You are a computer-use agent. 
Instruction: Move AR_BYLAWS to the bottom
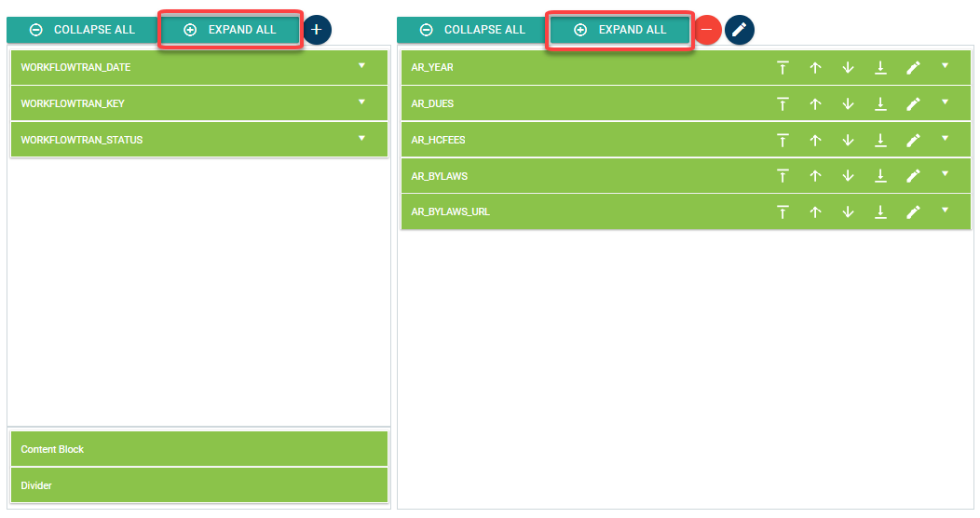tap(880, 176)
